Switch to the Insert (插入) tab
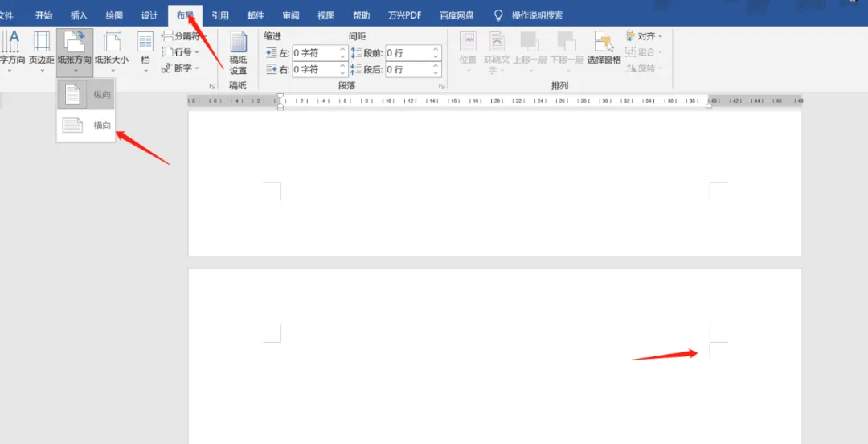This screenshot has height=444, width=868. click(x=79, y=15)
